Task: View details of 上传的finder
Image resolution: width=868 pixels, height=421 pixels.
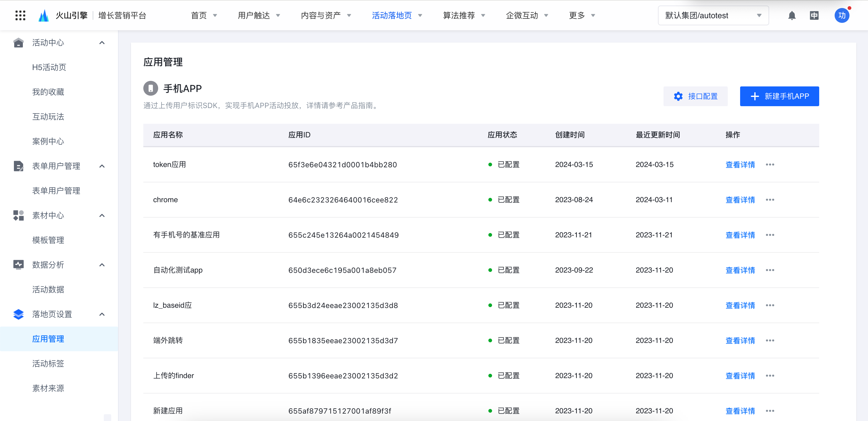Action: pyautogui.click(x=740, y=376)
